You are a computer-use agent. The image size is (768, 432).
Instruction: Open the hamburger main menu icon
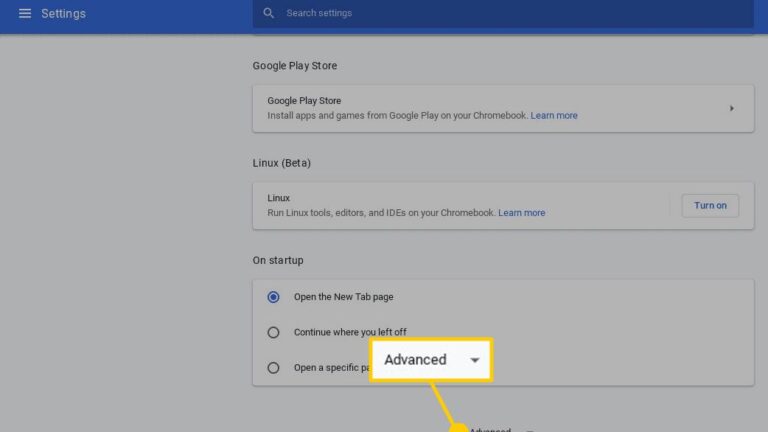pos(24,13)
